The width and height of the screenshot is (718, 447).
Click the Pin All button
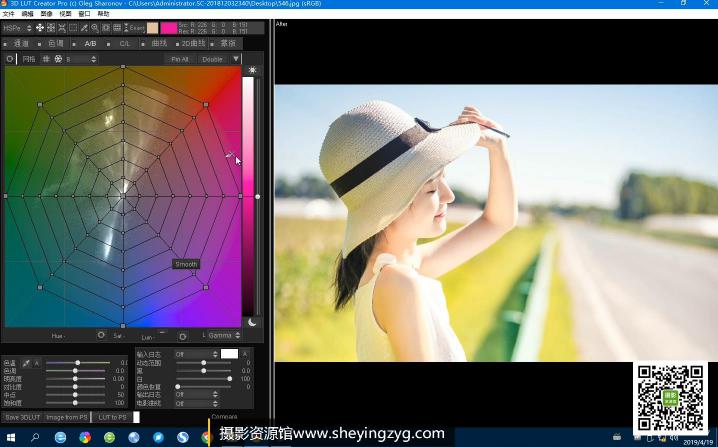[x=179, y=59]
